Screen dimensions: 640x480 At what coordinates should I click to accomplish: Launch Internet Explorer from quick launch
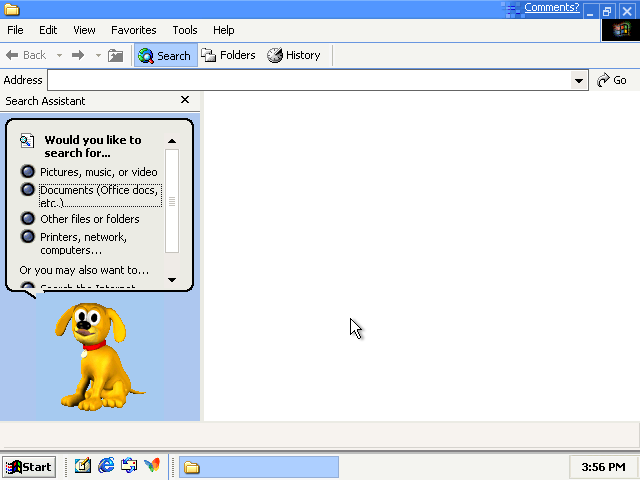(x=106, y=466)
